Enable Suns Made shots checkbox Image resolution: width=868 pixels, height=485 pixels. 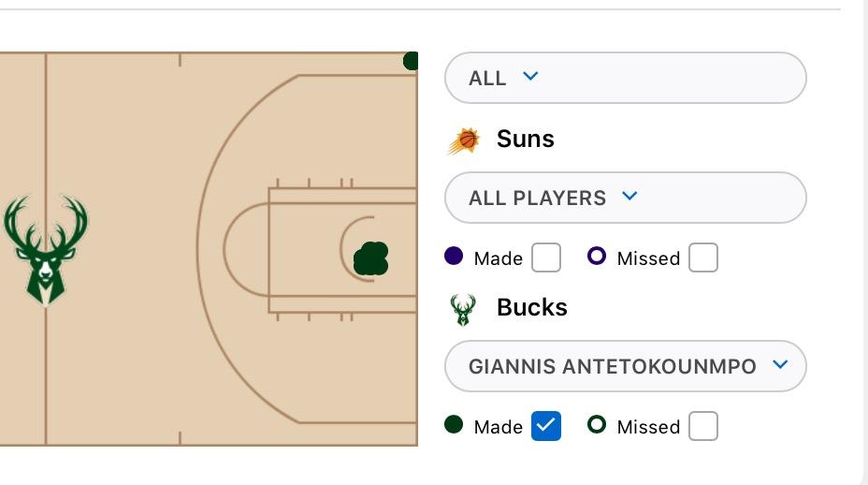click(546, 257)
